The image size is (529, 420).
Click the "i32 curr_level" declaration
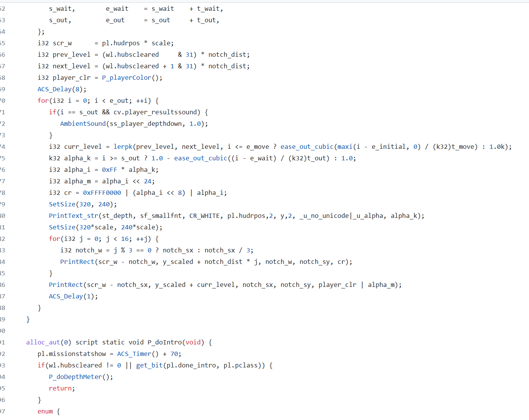point(75,147)
